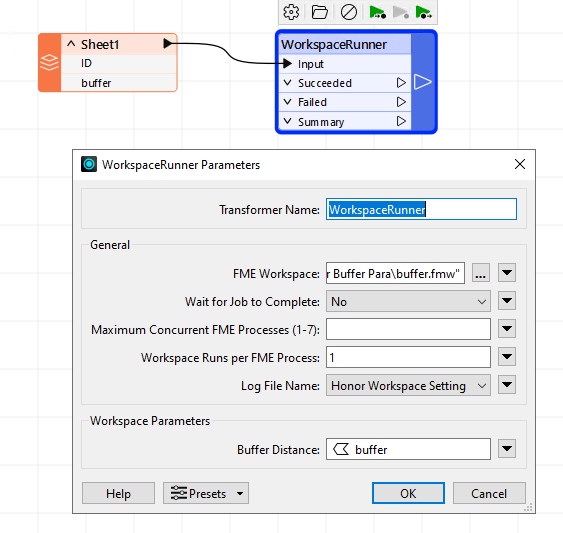
Task: Click first green Run From This icon
Action: [x=377, y=12]
